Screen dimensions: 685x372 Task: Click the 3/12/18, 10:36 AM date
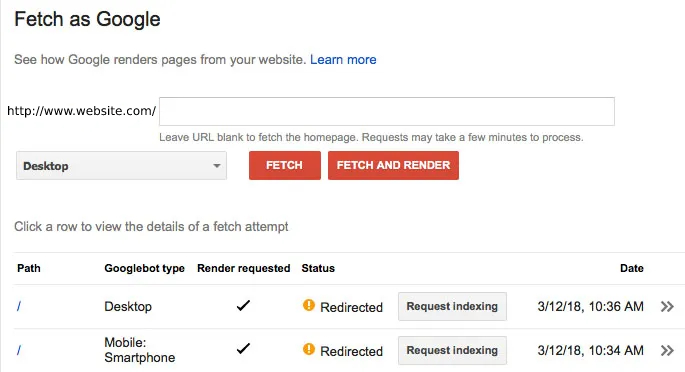coord(590,307)
